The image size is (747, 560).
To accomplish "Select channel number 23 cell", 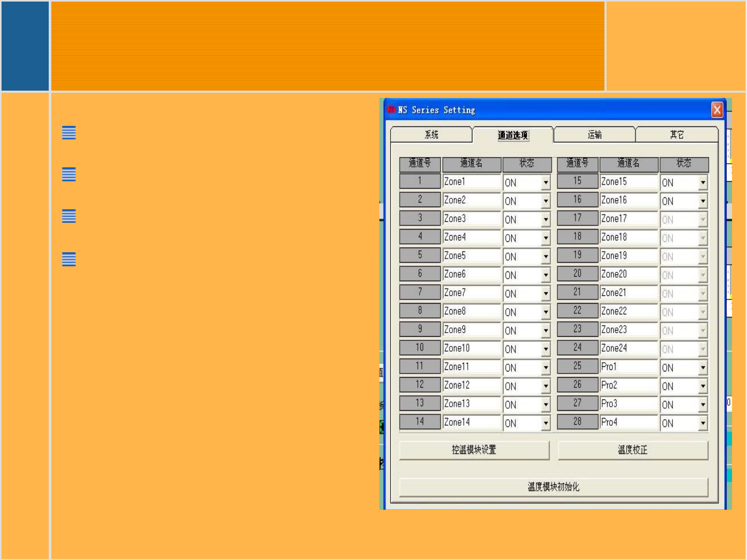I will [x=577, y=329].
